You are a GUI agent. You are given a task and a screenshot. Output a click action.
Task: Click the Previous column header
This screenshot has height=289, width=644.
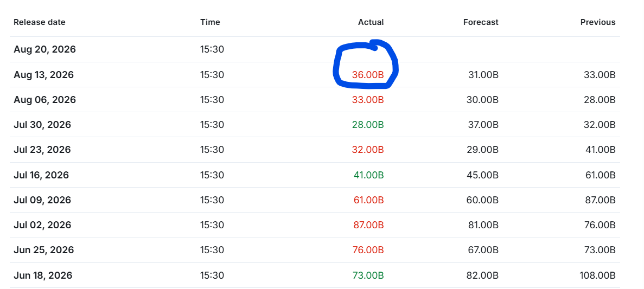click(x=598, y=22)
